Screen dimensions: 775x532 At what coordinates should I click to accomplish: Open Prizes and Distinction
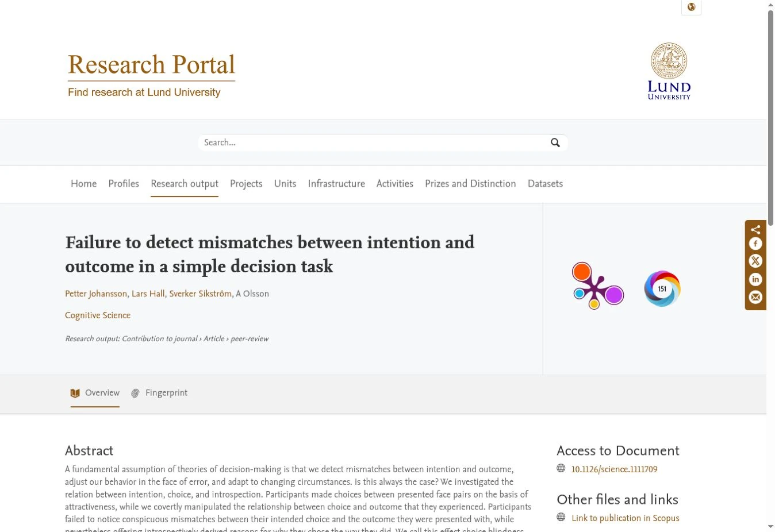point(470,184)
